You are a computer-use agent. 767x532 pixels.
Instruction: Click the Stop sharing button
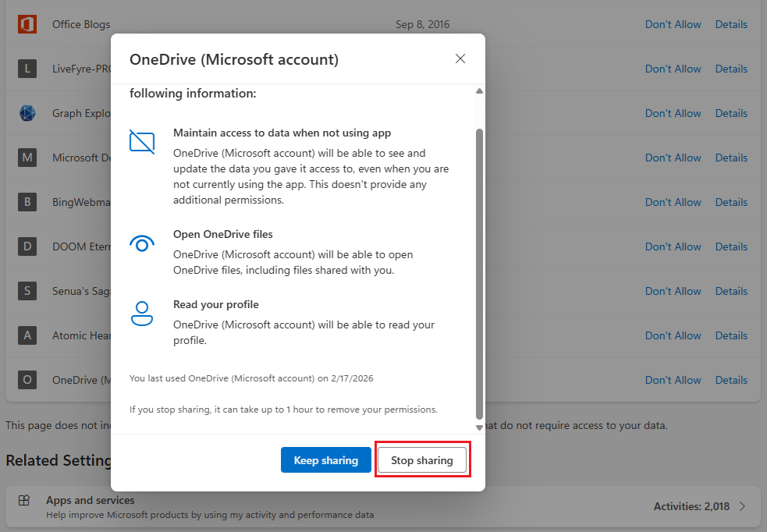pos(421,460)
